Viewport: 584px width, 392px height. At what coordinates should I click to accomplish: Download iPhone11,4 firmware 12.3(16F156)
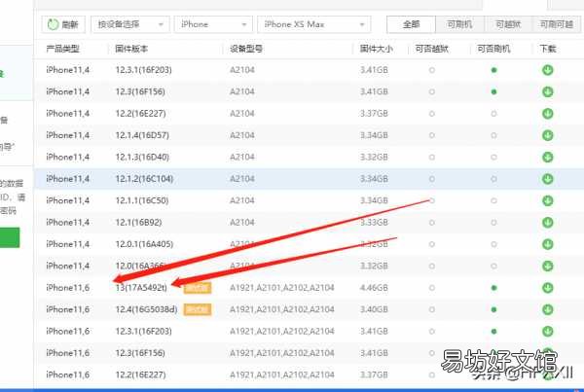547,91
